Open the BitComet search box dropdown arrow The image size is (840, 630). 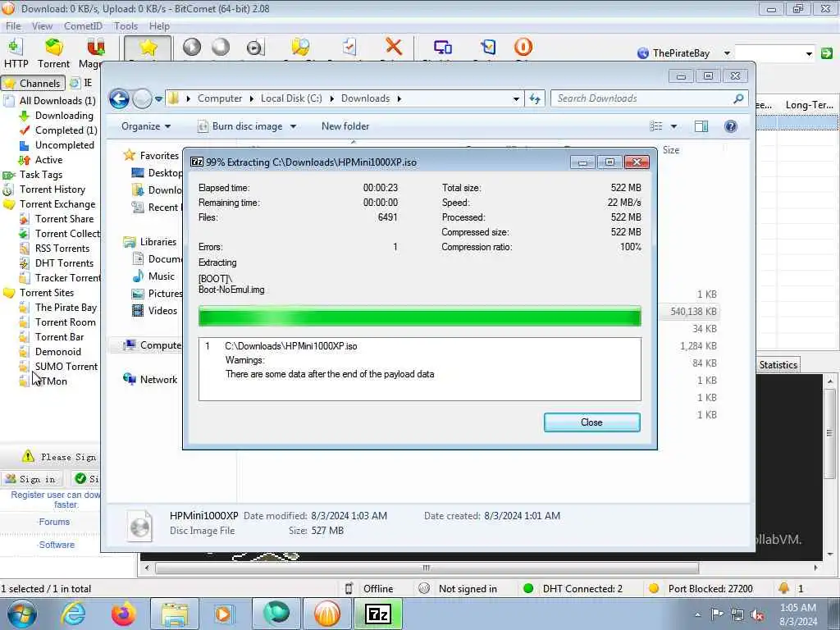(808, 53)
